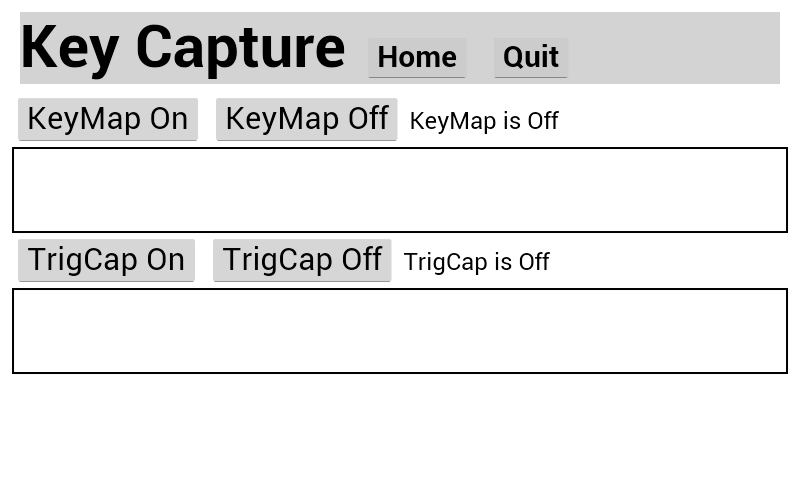This screenshot has height=480, width=800.
Task: Click empty gray header area right of Quit
Action: (x=675, y=48)
